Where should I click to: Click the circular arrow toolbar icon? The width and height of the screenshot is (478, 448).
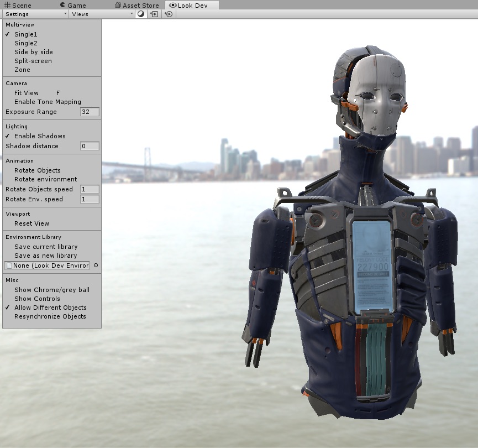169,14
